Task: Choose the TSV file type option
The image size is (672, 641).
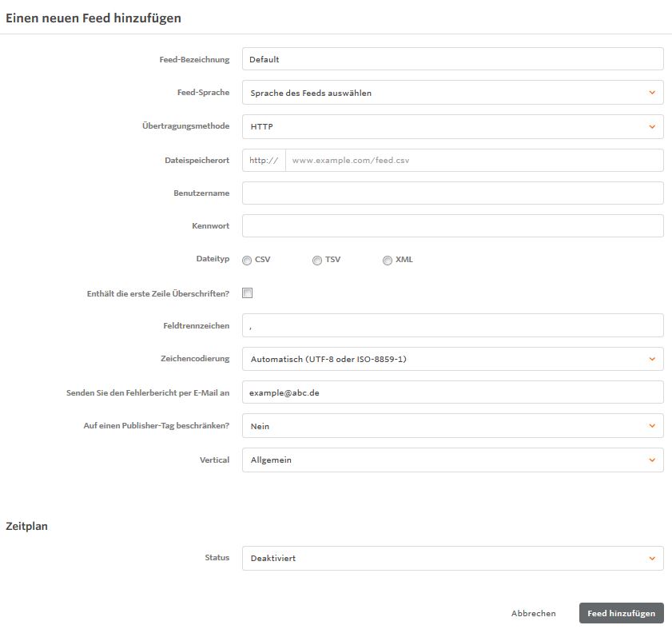Action: point(317,261)
